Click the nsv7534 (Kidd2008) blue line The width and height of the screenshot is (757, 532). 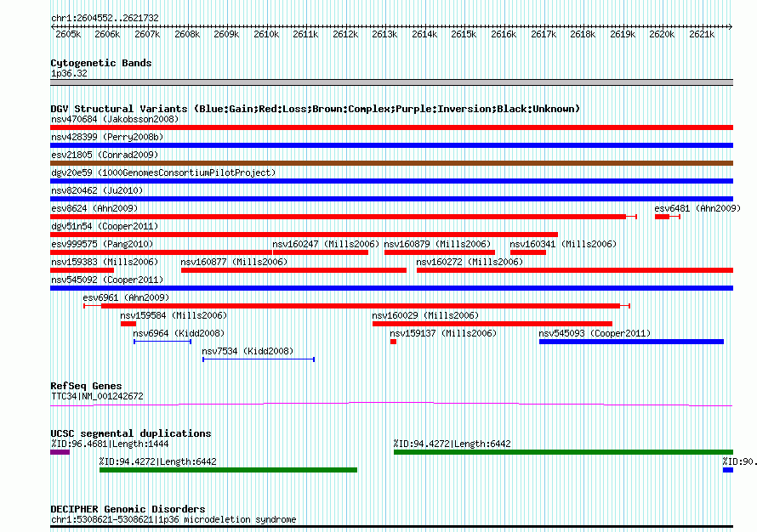[x=259, y=359]
